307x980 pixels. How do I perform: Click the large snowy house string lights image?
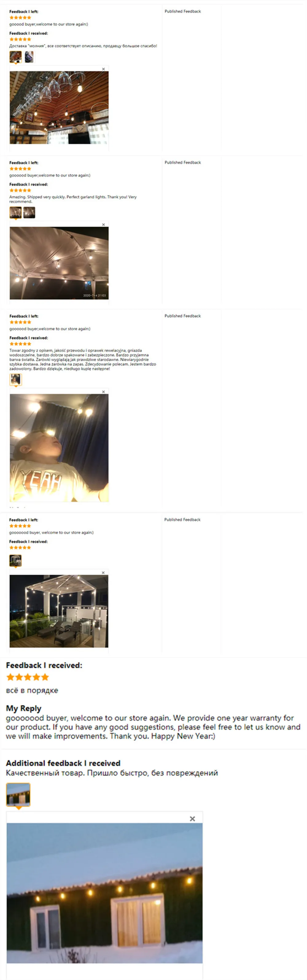tap(104, 893)
